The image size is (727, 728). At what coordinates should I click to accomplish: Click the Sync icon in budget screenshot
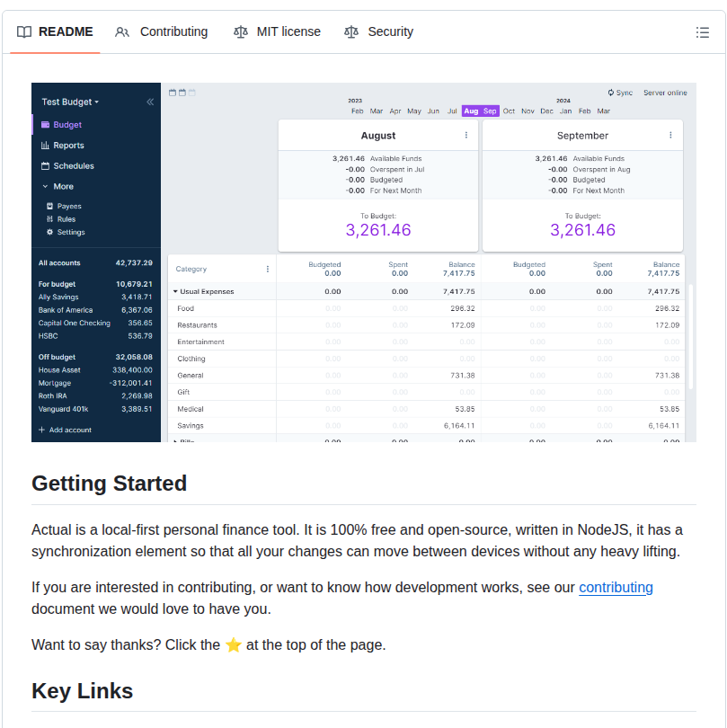(x=611, y=93)
